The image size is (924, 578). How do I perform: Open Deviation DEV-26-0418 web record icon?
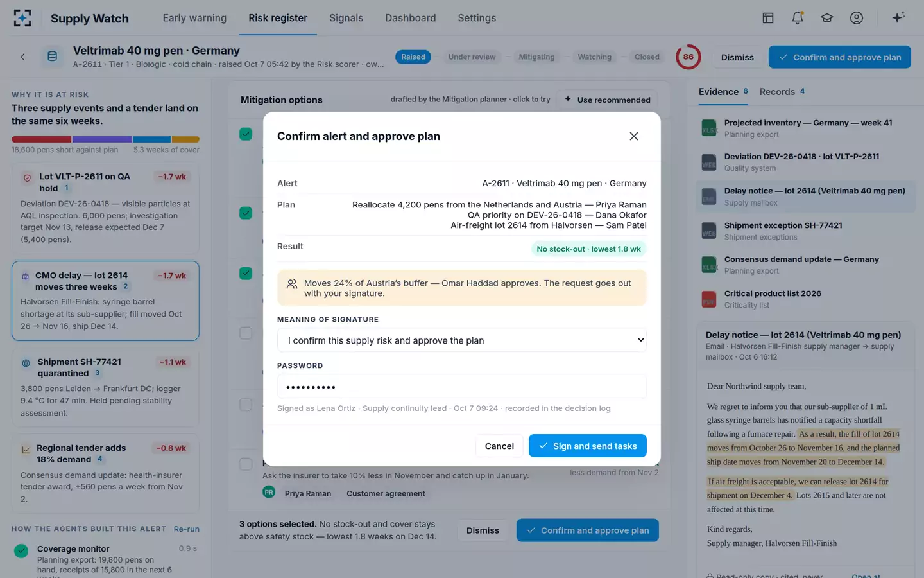709,162
